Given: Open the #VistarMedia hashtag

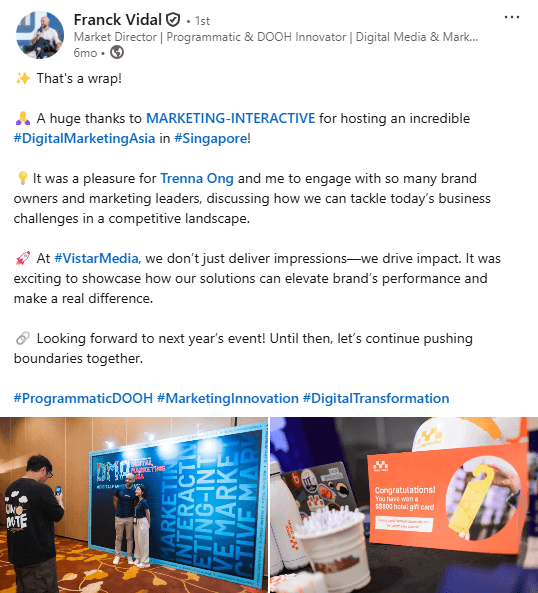Looking at the screenshot, I should pos(96,258).
